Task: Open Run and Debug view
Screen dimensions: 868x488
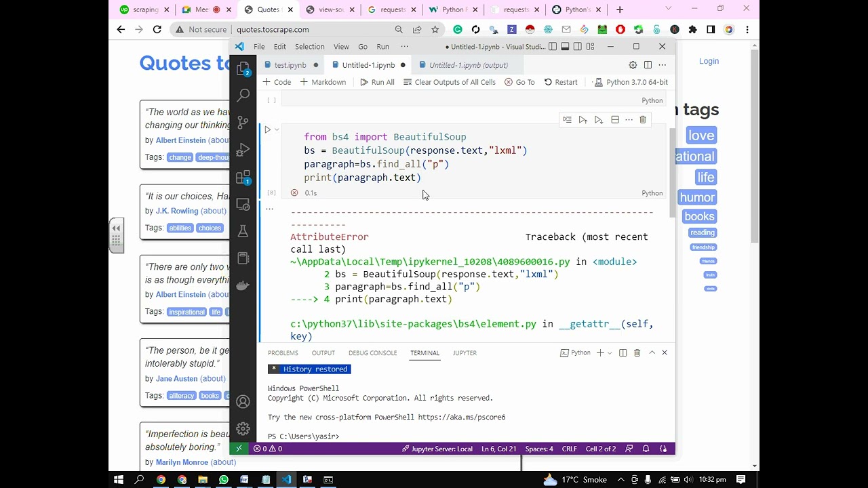Action: click(243, 150)
